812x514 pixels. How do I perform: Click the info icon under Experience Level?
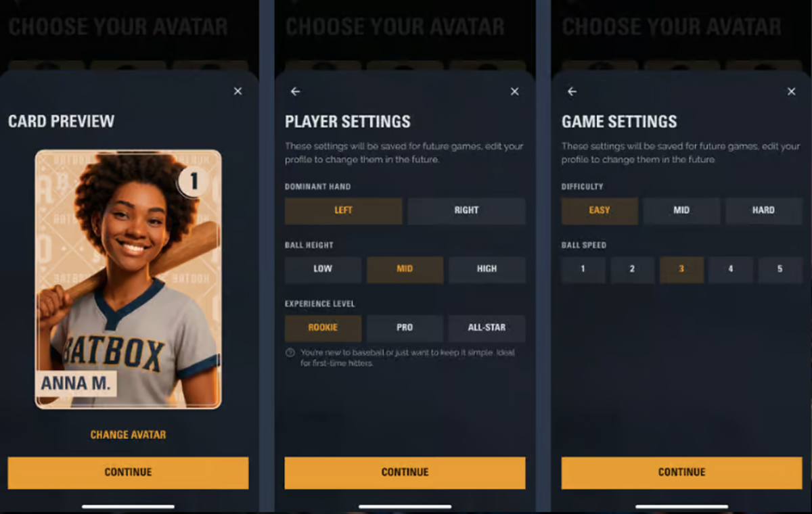(290, 352)
